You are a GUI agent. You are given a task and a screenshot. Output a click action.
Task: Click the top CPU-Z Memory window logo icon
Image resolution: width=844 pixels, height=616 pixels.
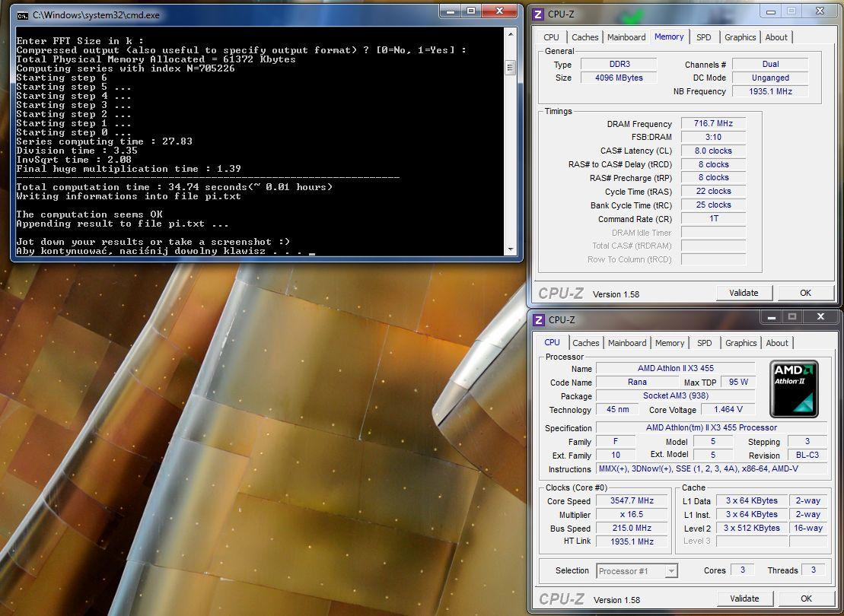click(x=538, y=14)
